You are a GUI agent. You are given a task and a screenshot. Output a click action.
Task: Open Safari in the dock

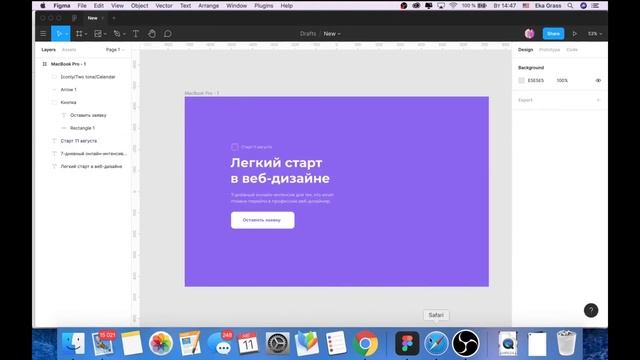(x=436, y=343)
